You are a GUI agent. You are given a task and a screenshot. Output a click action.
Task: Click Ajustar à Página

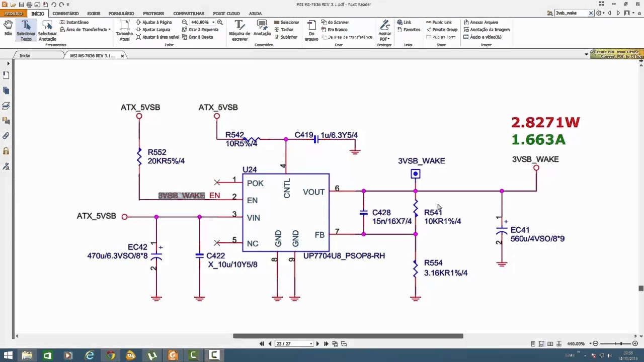154,22
